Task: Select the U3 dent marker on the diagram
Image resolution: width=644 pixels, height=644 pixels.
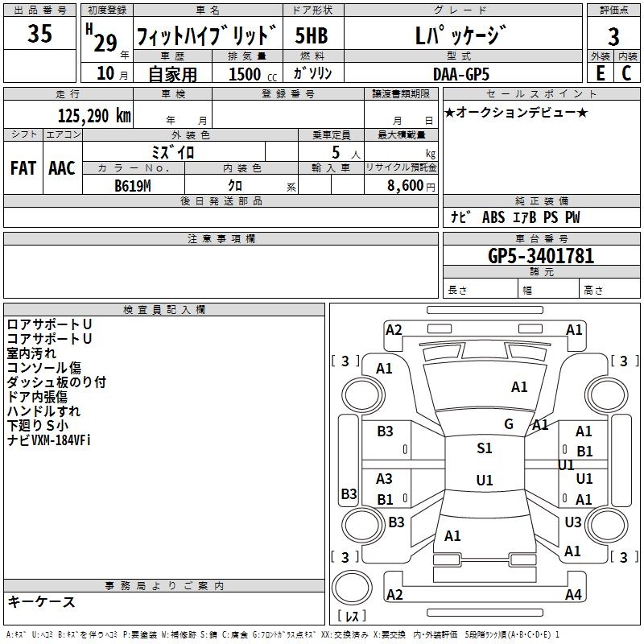Action: (572, 522)
